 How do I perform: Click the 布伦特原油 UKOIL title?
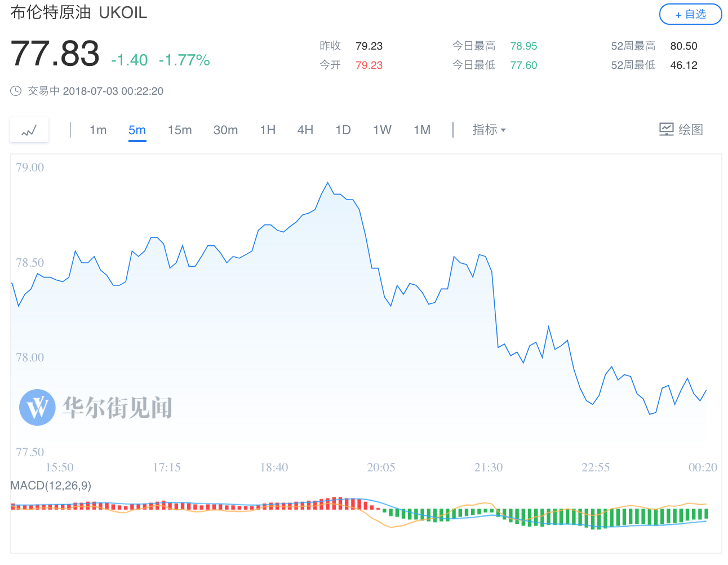[79, 12]
